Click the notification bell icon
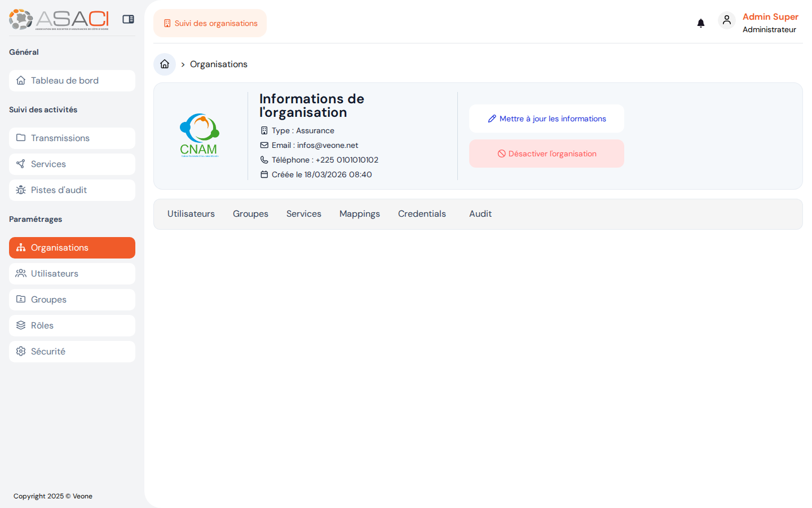 click(701, 23)
